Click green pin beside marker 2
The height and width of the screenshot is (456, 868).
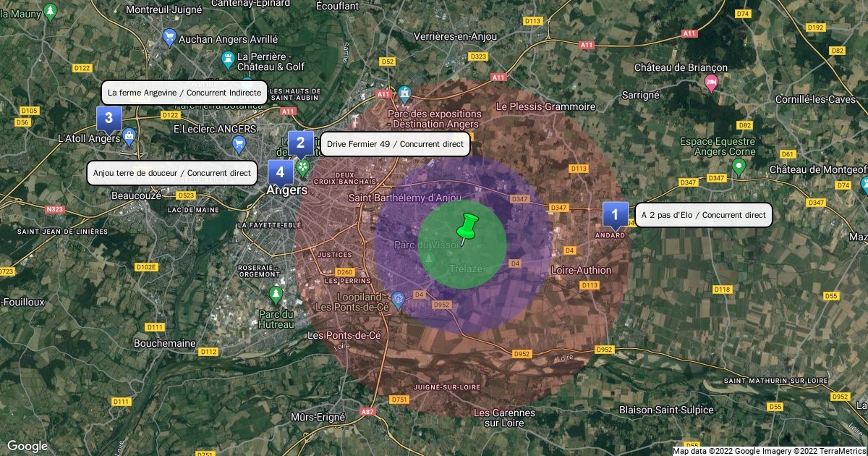303,168
